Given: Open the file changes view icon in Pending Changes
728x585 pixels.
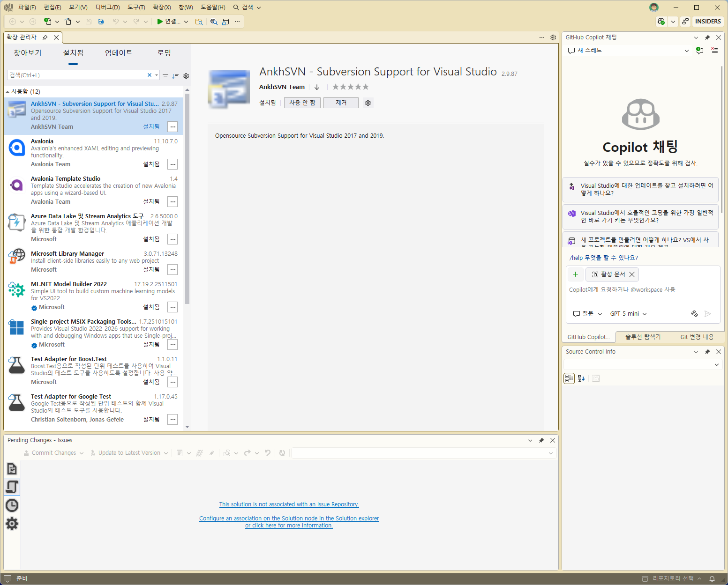Looking at the screenshot, I should pos(12,469).
